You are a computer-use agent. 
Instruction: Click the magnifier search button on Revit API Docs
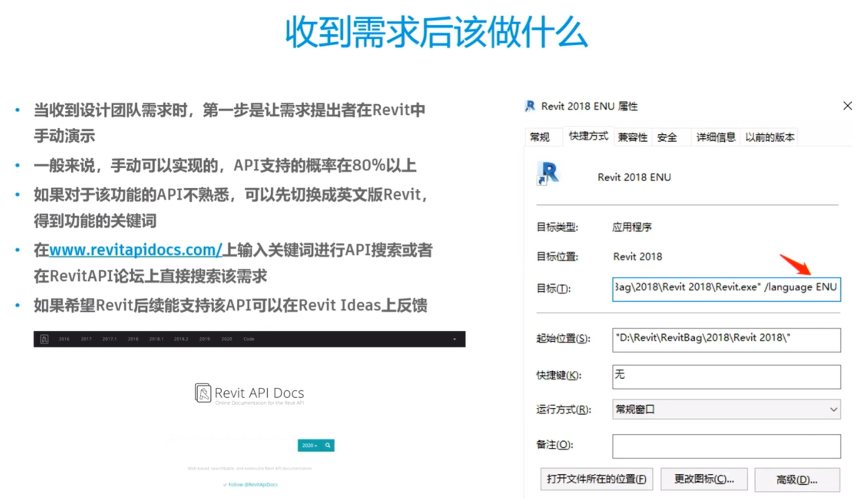tap(328, 445)
